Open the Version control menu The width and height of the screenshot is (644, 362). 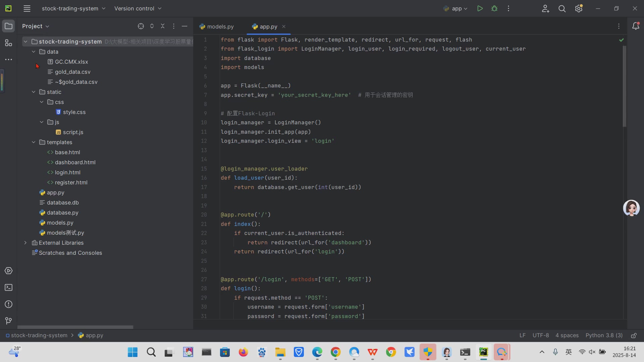pos(138,8)
